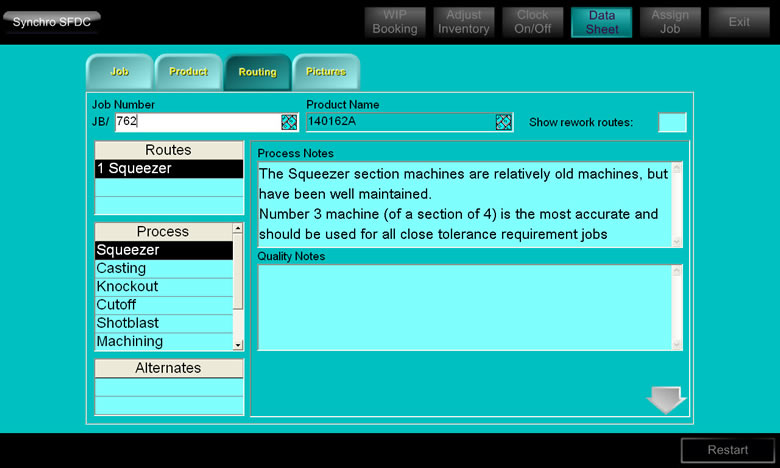Click the gray down arrow for next page

[x=666, y=400]
